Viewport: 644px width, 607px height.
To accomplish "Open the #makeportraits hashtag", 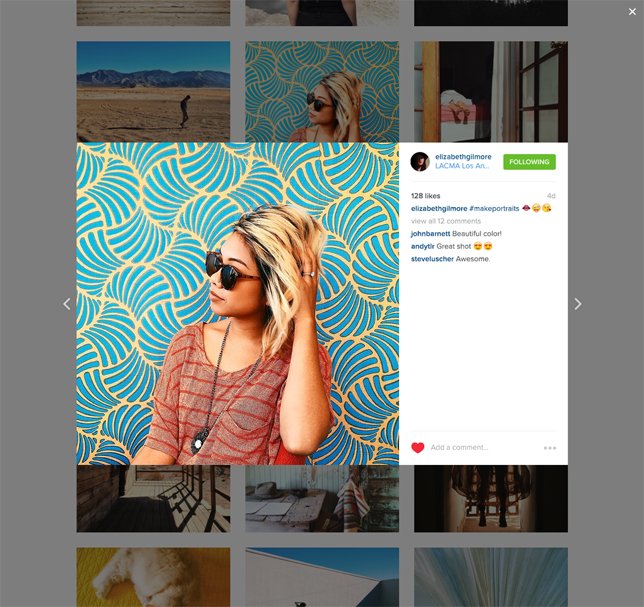I will tap(494, 209).
